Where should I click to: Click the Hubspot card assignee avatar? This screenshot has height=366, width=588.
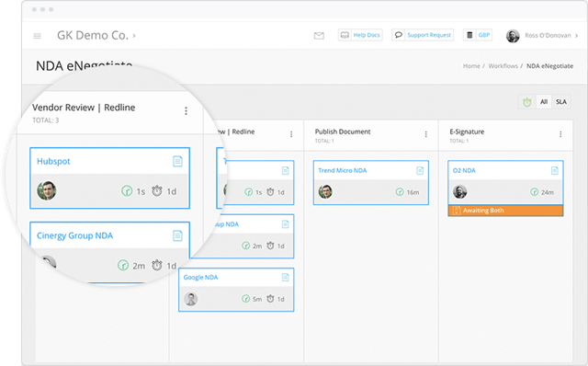47,190
